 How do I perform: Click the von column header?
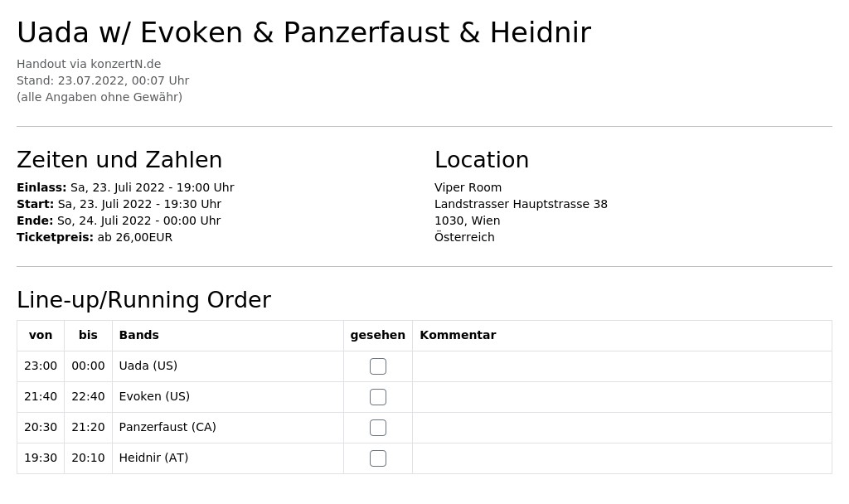point(41,335)
